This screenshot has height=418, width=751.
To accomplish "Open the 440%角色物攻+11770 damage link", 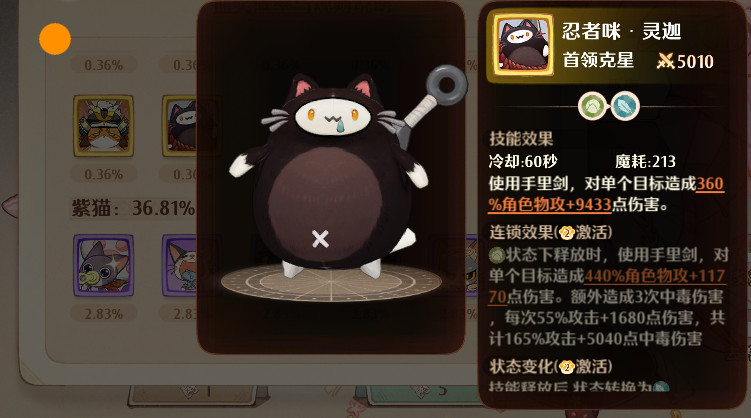I will [607, 286].
